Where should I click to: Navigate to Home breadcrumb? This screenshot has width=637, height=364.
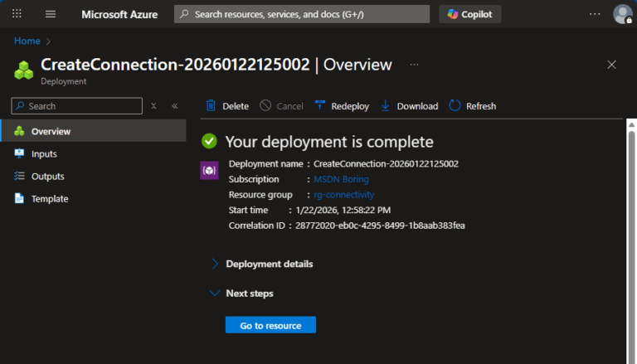point(27,41)
